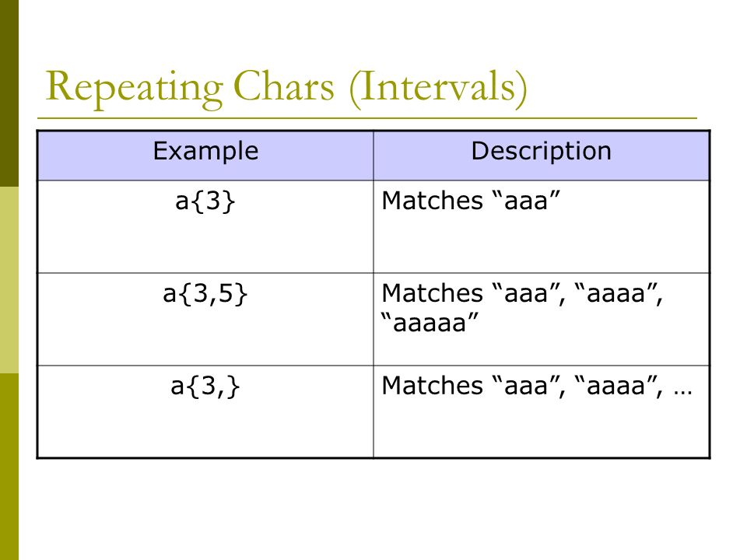Select the Example column header
This screenshot has height=560, width=747.
click(205, 151)
